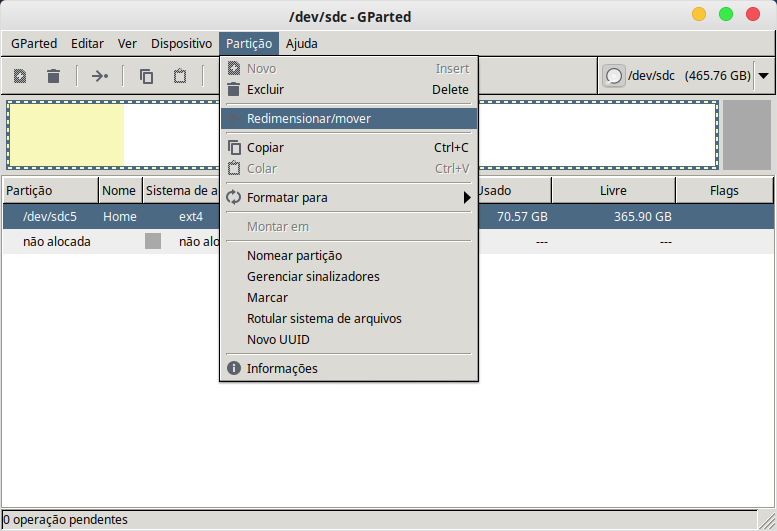This screenshot has height=531, width=777.
Task: Select the /dev/sdc5 partition row
Action: pyautogui.click(x=388, y=216)
